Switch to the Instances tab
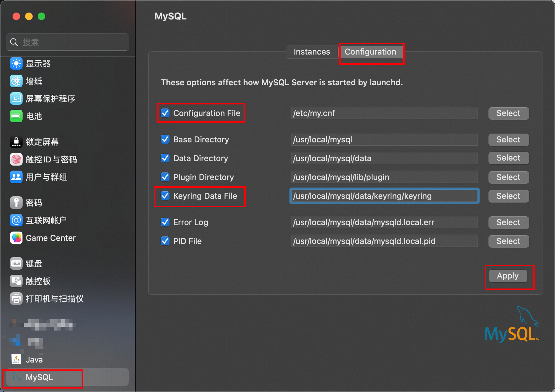555x392 pixels. (x=312, y=52)
